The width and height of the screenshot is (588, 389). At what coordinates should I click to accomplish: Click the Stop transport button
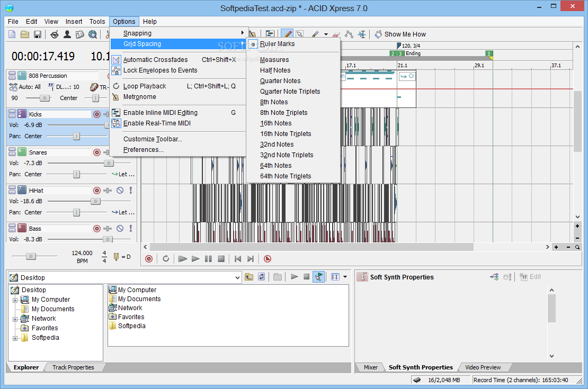tap(221, 259)
